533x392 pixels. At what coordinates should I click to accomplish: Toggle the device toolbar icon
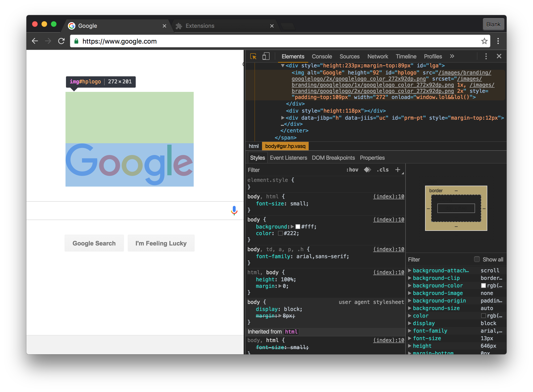point(266,56)
